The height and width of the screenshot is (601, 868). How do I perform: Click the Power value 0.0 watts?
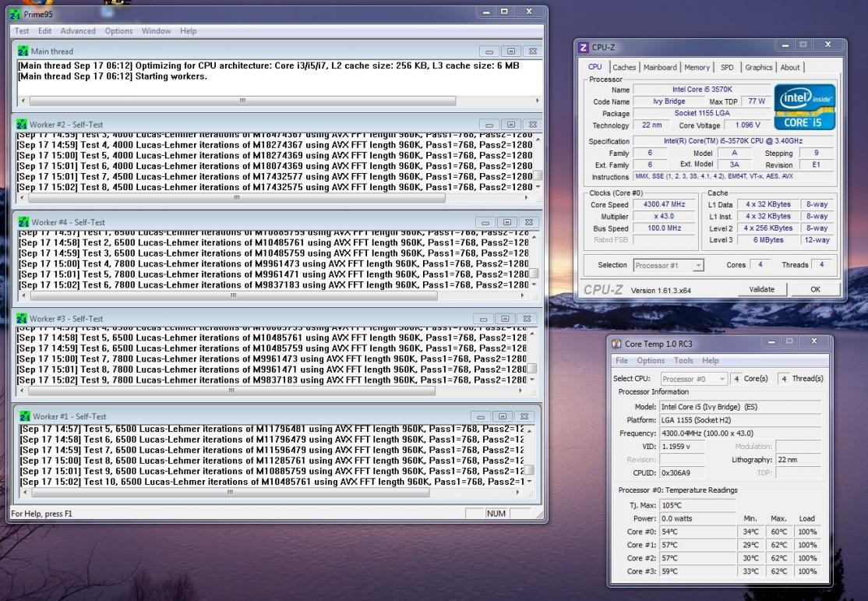pos(697,518)
